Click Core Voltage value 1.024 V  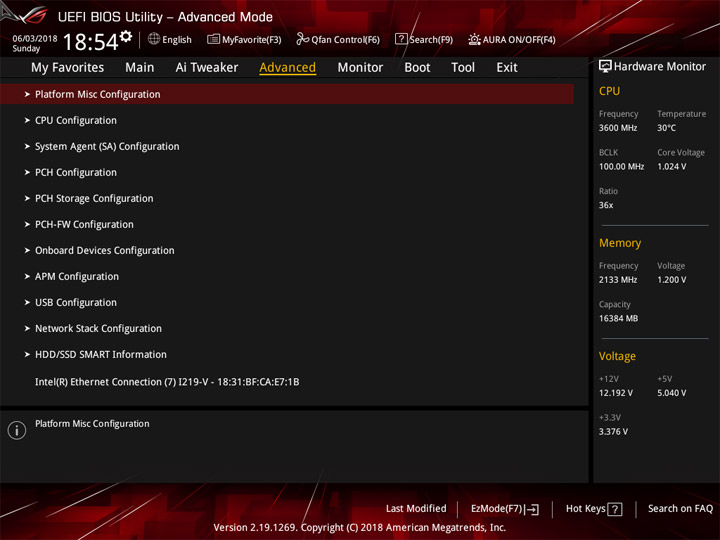tap(672, 167)
